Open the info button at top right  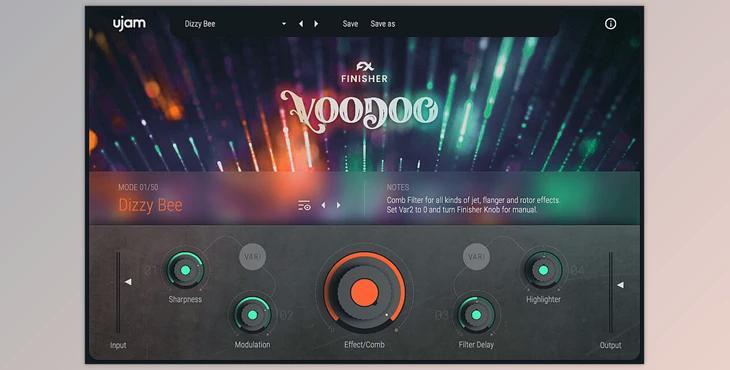(610, 24)
